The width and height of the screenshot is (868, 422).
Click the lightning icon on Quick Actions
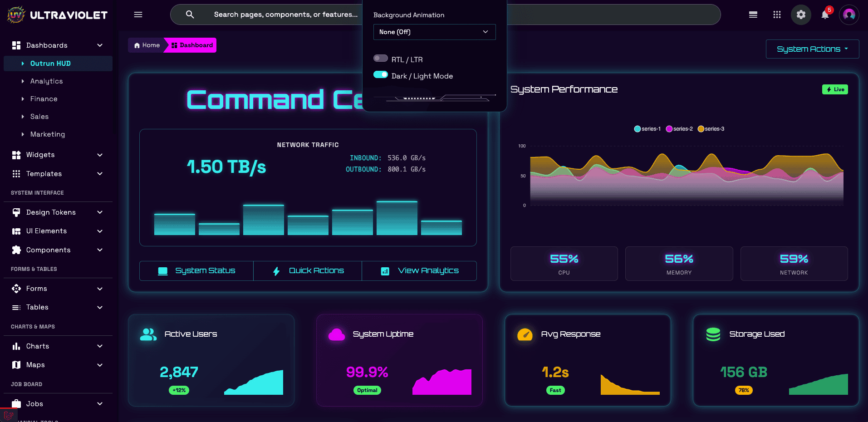tap(276, 270)
